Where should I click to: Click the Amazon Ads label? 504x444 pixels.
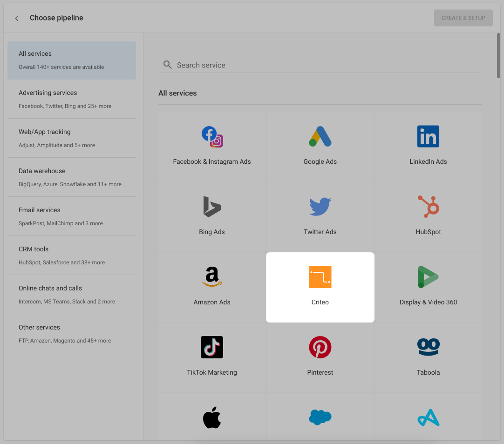(212, 302)
